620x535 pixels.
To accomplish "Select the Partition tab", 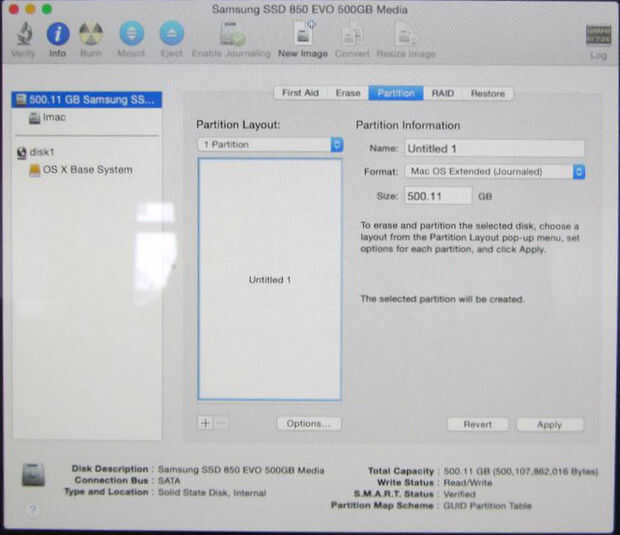I will 396,93.
